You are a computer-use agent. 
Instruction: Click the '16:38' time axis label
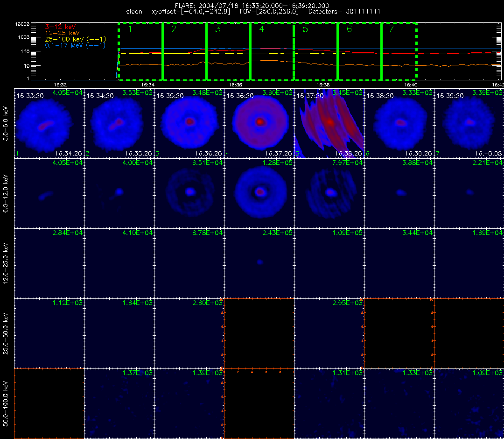pyautogui.click(x=323, y=85)
